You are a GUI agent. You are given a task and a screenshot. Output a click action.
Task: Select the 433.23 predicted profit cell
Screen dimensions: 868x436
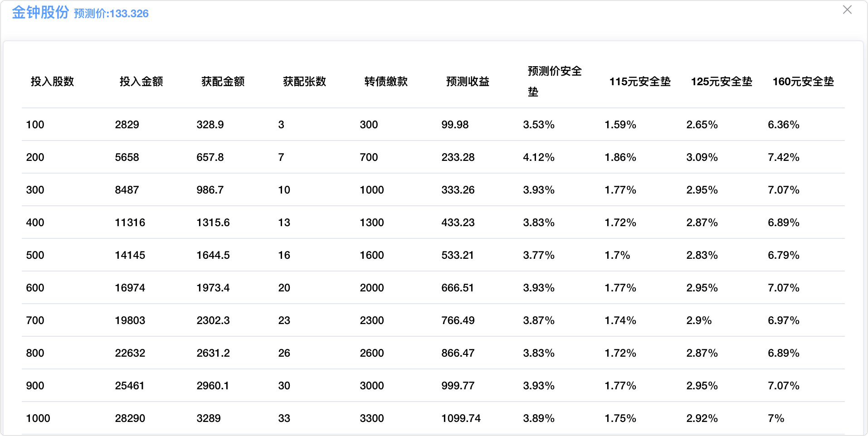[x=458, y=223]
